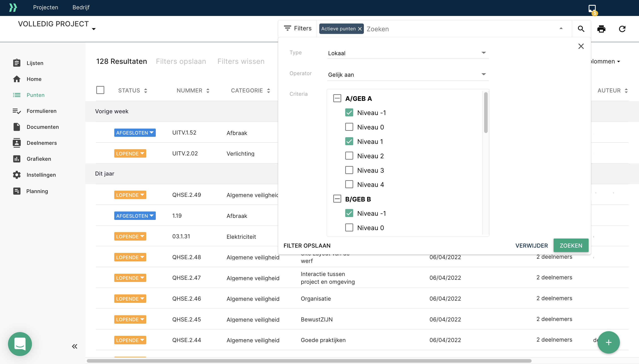Sort by AUTEUR column arrows

pos(626,90)
